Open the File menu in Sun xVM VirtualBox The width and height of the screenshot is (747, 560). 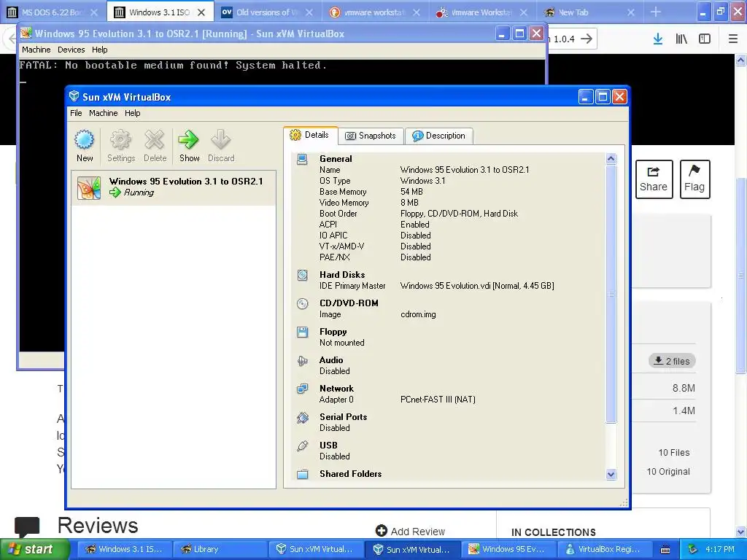point(76,113)
